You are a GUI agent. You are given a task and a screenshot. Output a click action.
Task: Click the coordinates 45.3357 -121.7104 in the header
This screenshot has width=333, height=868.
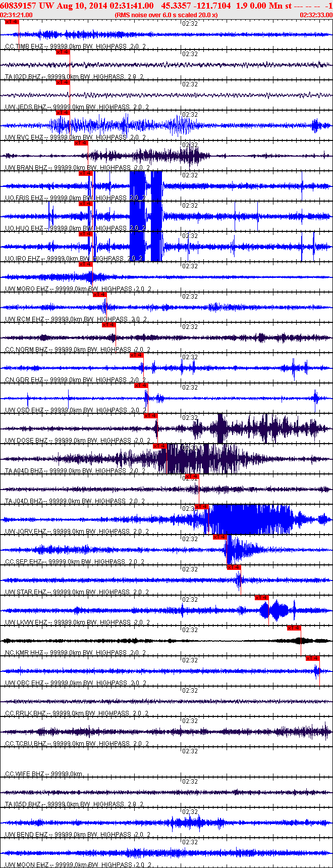tap(196, 6)
